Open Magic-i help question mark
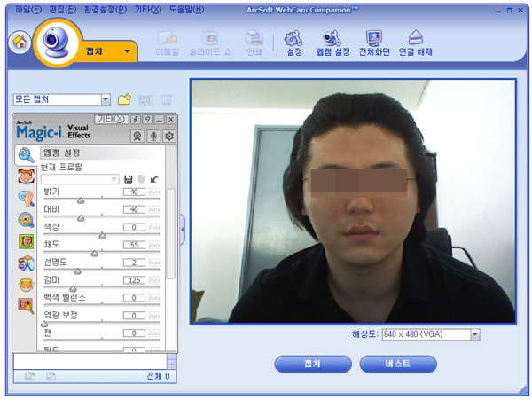 click(147, 120)
